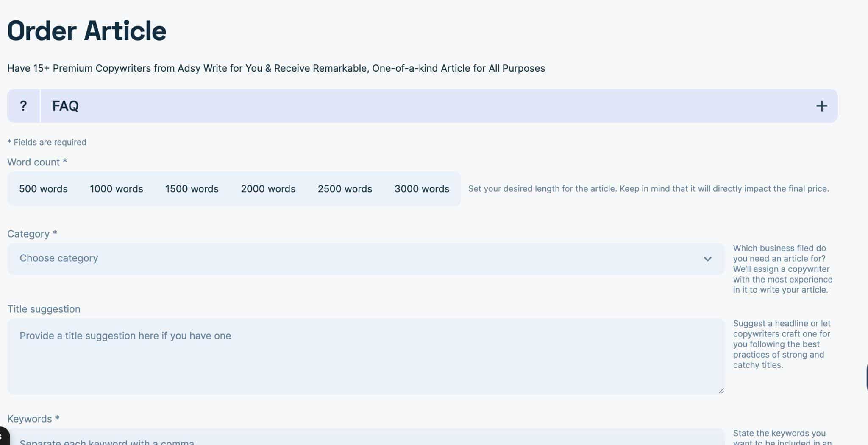Click the 'Category *' label

pos(32,234)
